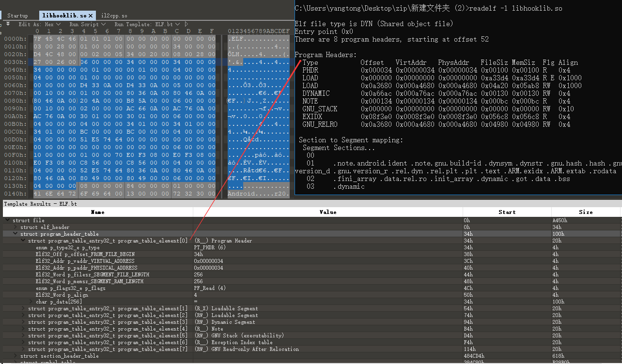Select enum p_flags32_e p_flags row
Viewport: 622px width, 364px height.
[x=311, y=288]
